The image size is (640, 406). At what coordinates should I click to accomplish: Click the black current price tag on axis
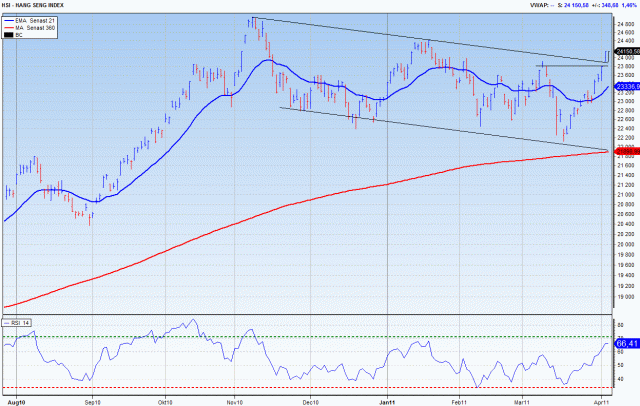tap(626, 50)
